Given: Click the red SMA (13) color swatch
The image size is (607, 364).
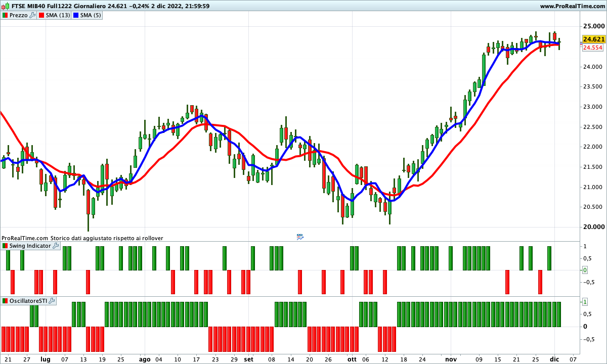Looking at the screenshot, I should (41, 15).
